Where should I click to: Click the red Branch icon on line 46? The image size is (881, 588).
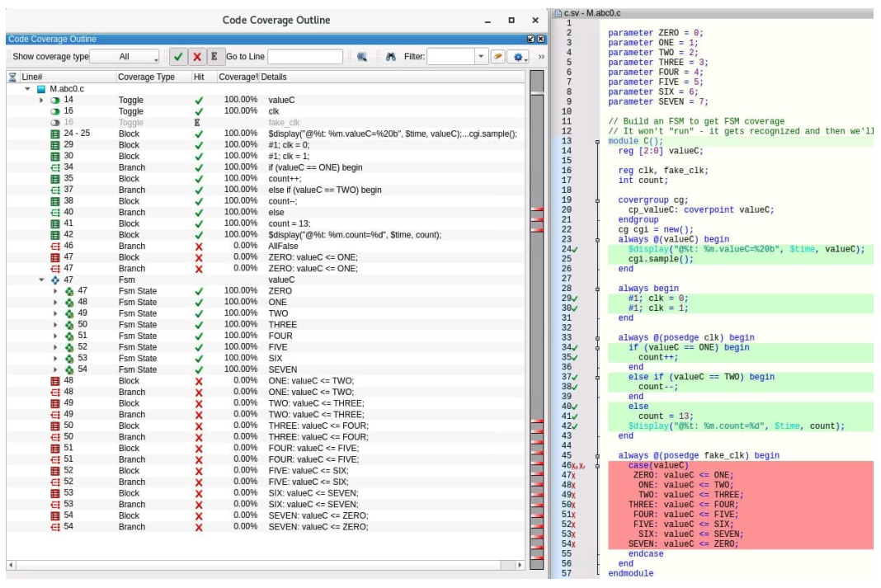point(54,246)
